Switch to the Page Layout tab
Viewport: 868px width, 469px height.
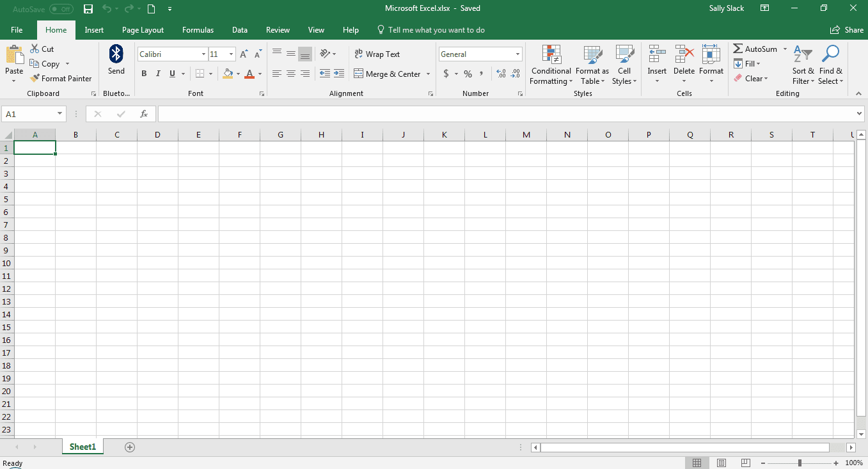click(x=143, y=30)
